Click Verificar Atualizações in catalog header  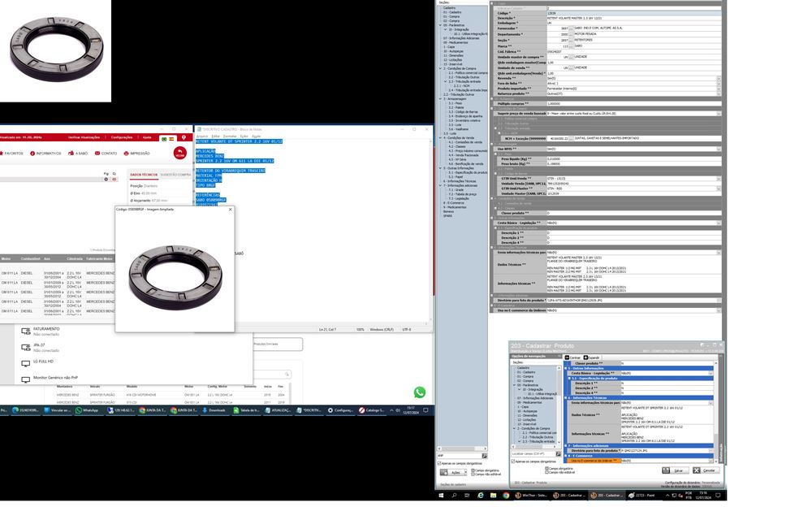click(x=85, y=137)
